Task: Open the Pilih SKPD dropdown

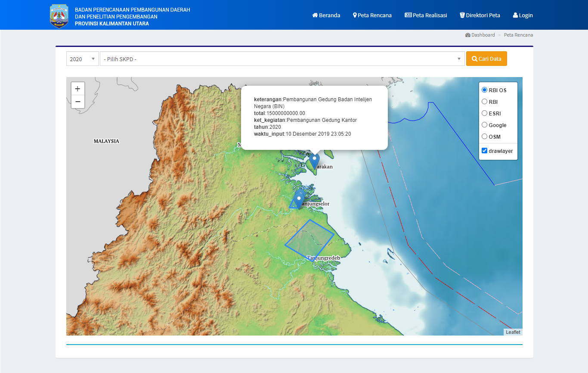Action: point(282,59)
